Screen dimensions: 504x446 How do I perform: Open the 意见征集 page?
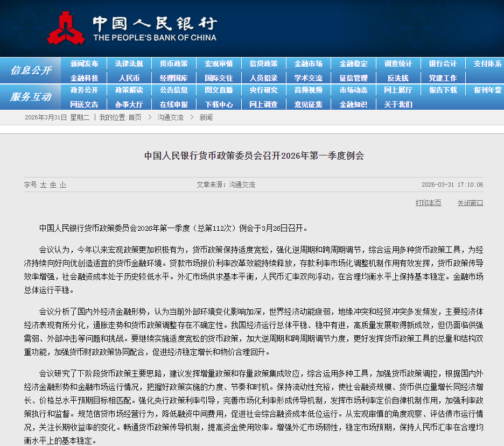click(308, 104)
